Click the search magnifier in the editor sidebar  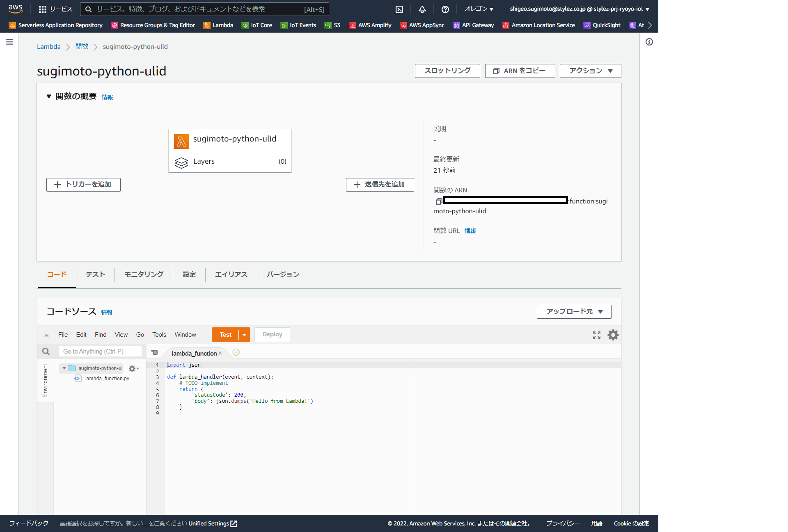[x=46, y=352]
